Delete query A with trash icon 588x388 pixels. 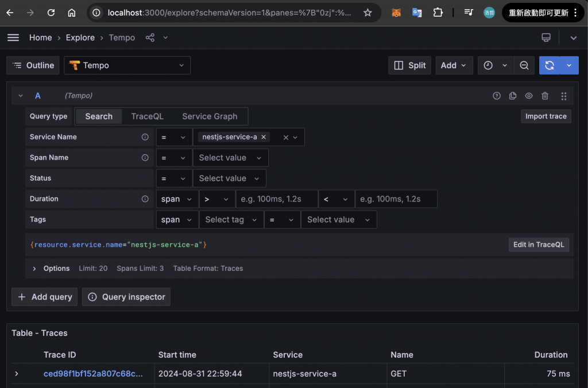point(545,96)
